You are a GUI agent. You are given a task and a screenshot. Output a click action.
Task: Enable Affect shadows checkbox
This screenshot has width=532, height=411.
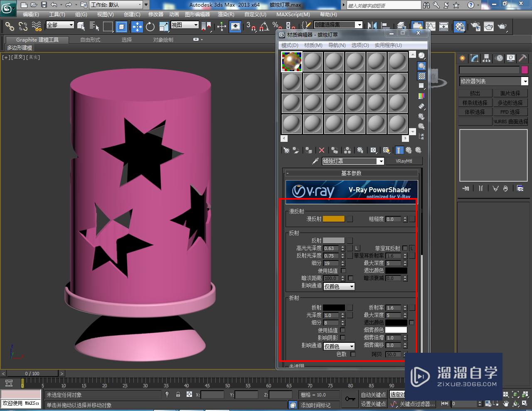[342, 338]
